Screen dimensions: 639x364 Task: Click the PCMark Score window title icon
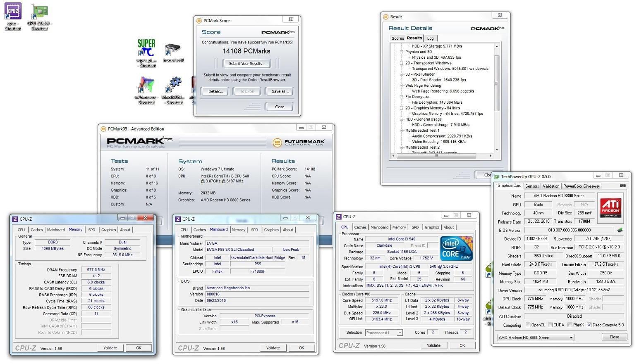[199, 20]
